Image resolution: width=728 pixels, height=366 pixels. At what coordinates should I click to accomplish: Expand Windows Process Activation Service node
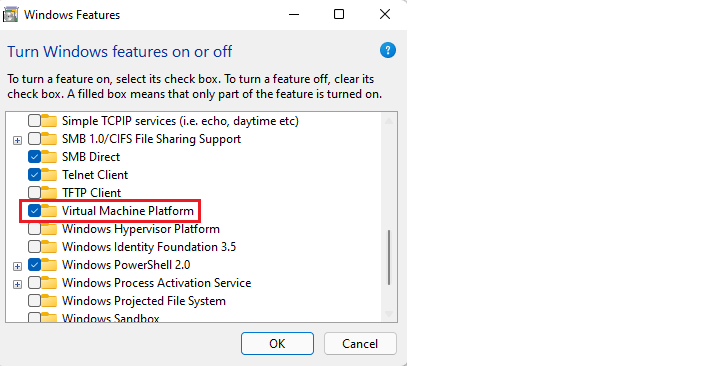(x=17, y=284)
